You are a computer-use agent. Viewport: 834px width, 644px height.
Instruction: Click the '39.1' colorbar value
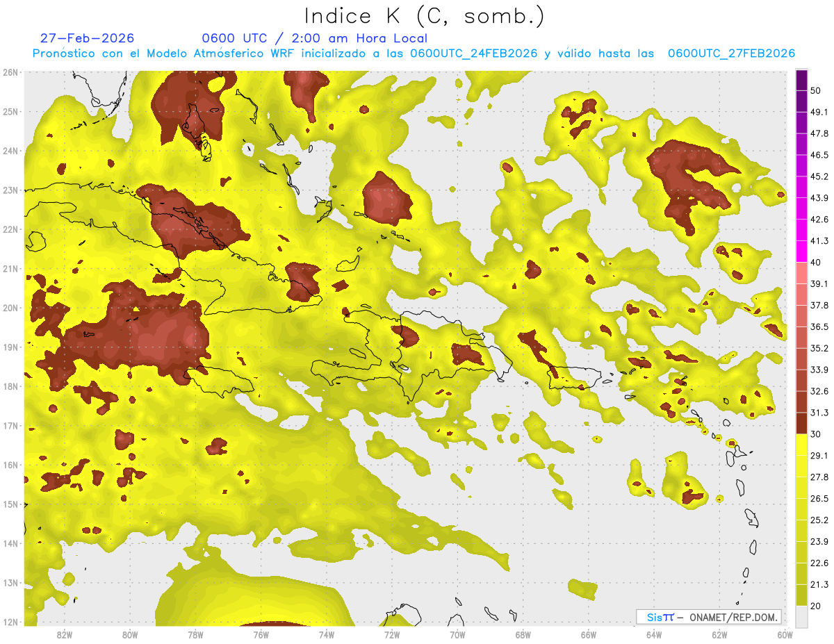819,283
